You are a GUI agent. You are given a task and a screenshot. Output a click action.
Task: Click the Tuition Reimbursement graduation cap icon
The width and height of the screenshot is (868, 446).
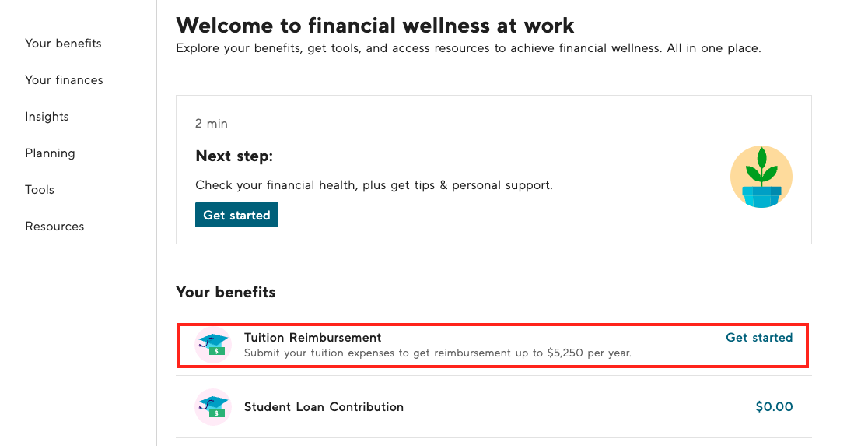point(212,345)
